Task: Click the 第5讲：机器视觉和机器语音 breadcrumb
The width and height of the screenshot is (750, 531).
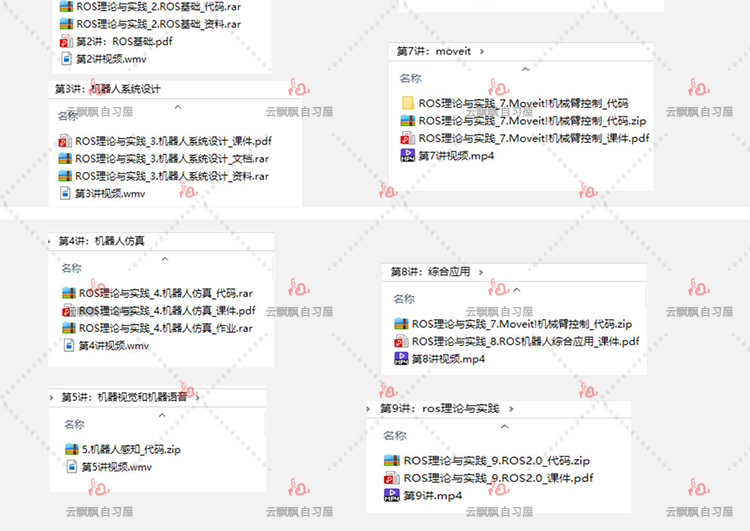Action: tap(124, 397)
